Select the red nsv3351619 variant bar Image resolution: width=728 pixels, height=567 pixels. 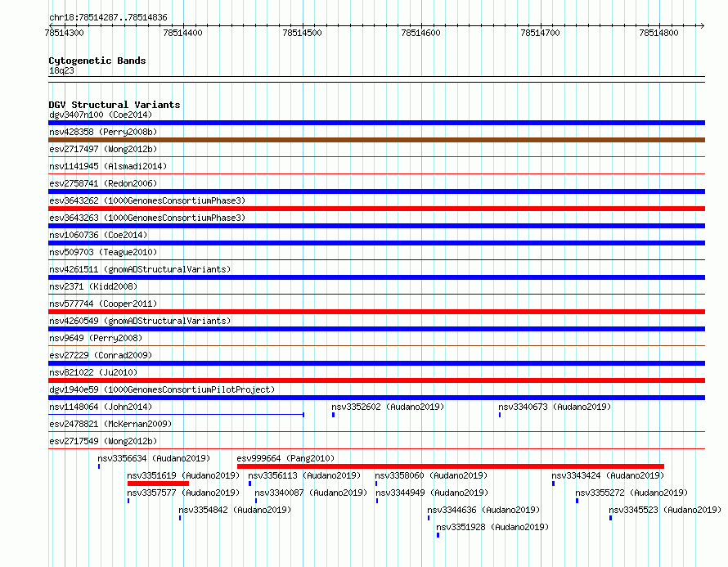tap(158, 484)
